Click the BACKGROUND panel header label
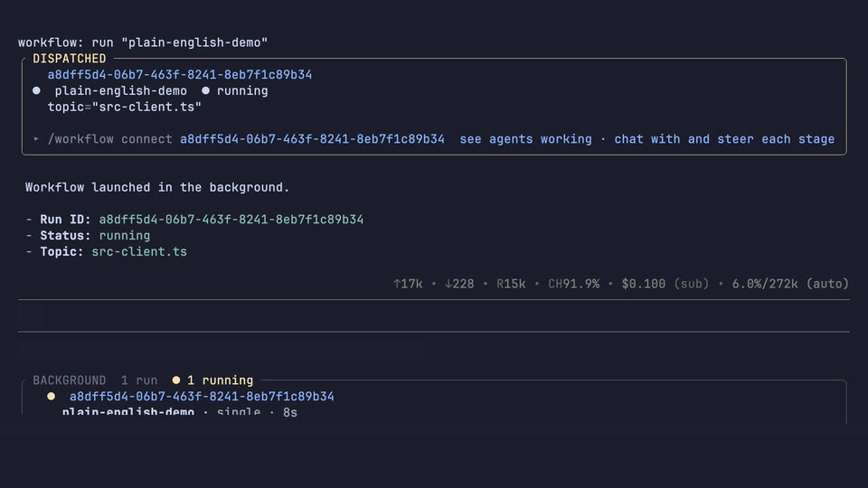This screenshot has height=488, width=868. [x=70, y=380]
